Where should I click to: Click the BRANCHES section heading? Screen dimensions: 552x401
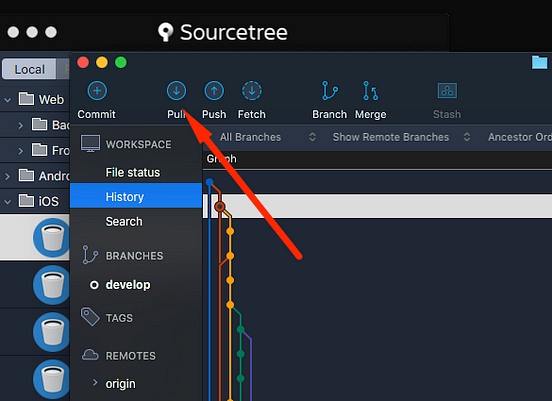click(134, 256)
